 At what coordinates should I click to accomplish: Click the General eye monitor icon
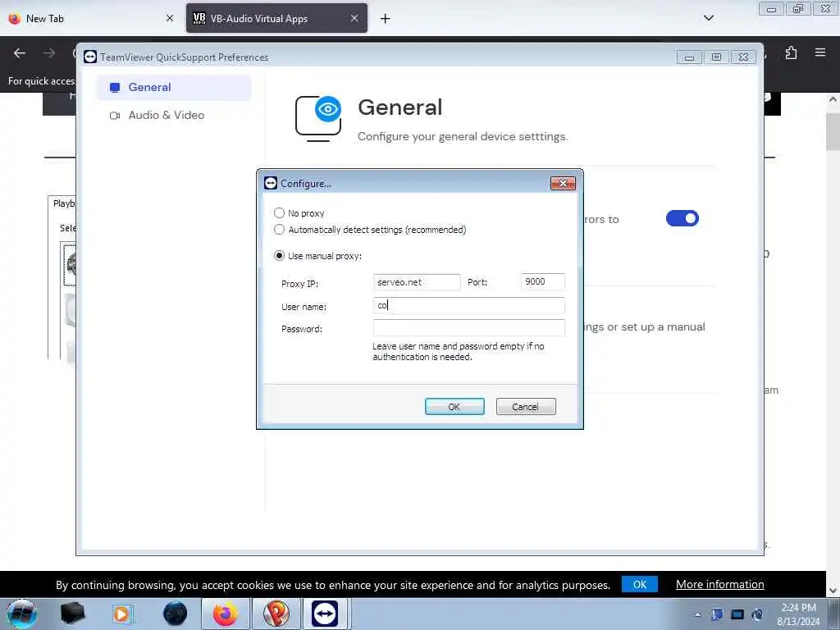click(x=318, y=118)
